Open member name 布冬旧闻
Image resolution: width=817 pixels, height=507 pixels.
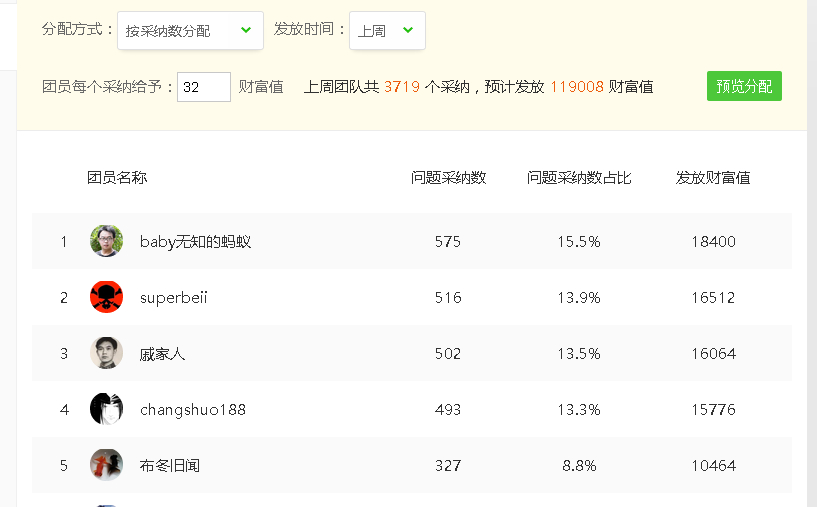pos(169,465)
